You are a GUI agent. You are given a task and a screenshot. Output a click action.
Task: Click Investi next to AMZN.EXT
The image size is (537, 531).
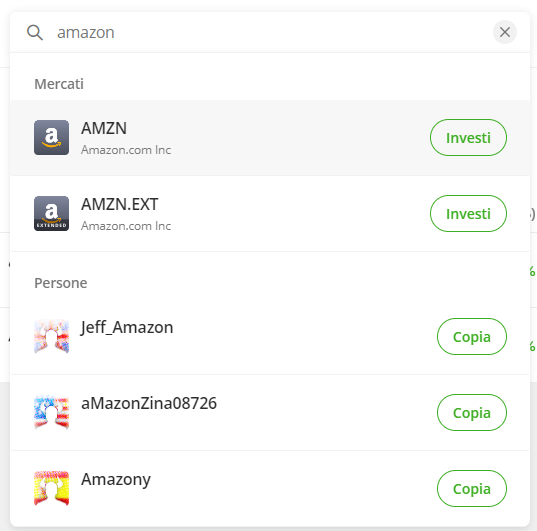[x=468, y=213]
